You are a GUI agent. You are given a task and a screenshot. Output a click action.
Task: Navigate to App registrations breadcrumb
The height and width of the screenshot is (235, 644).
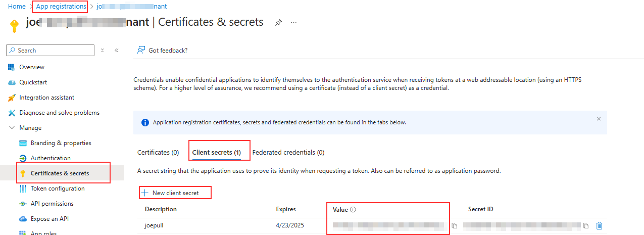[61, 7]
